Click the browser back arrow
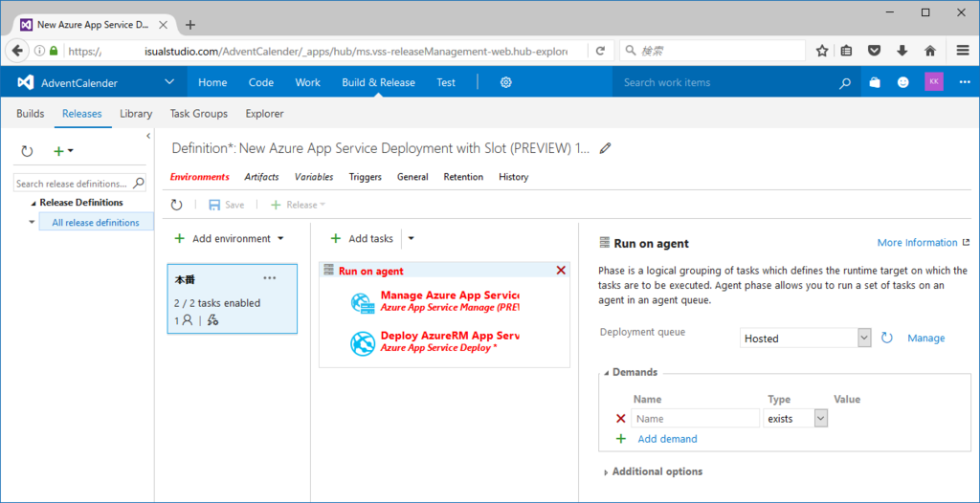Viewport: 980px width, 503px height. click(17, 51)
